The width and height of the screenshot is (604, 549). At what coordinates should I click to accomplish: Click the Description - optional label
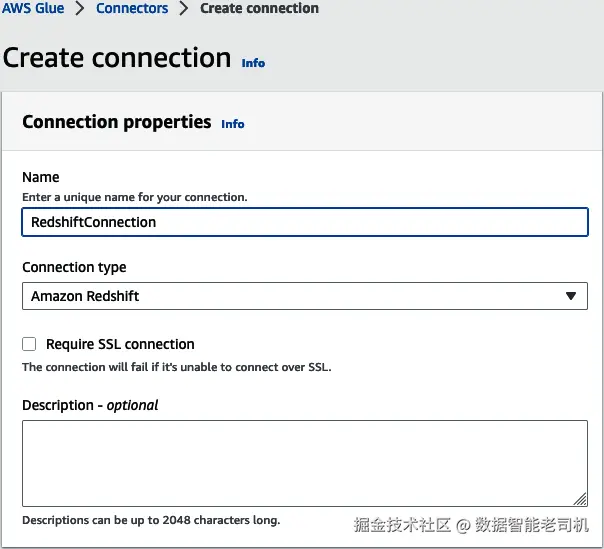pyautogui.click(x=90, y=405)
